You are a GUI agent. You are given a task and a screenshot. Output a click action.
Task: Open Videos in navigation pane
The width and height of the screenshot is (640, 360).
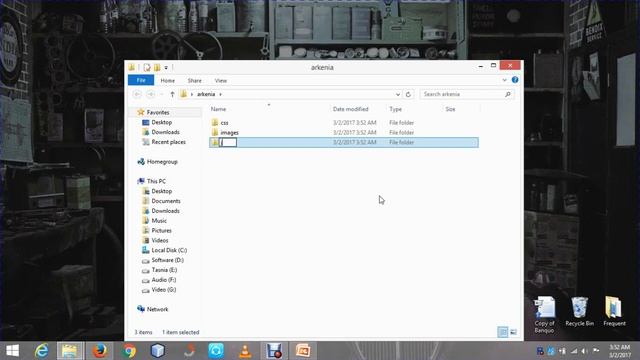coord(160,240)
